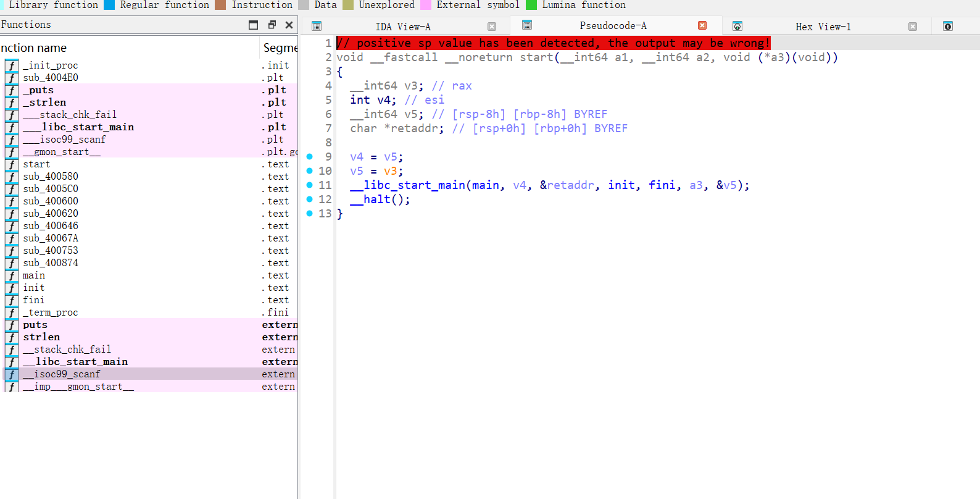Toggle breakpoint dot on line 9
This screenshot has height=499, width=980.
tap(310, 157)
